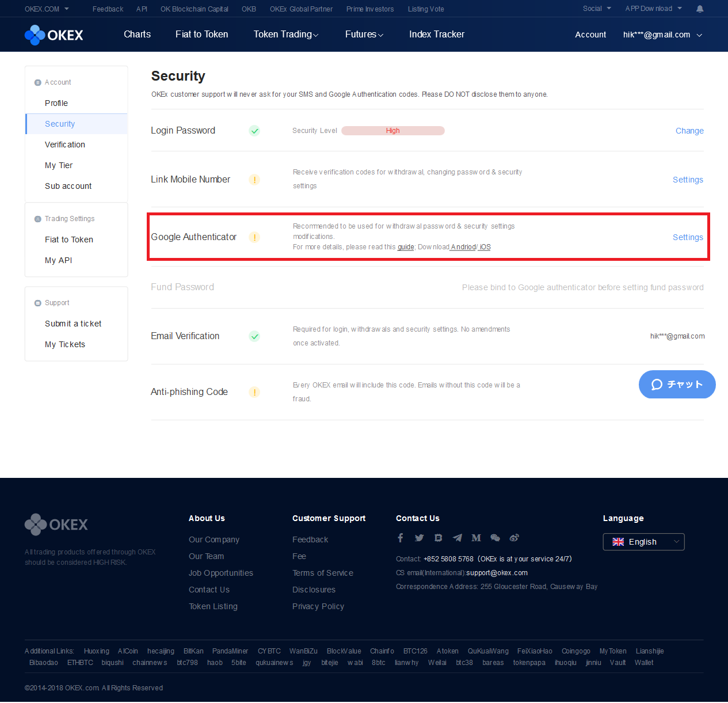Open the hik***@gmail.com user dropdown
The width and height of the screenshot is (728, 703).
pyautogui.click(x=662, y=35)
